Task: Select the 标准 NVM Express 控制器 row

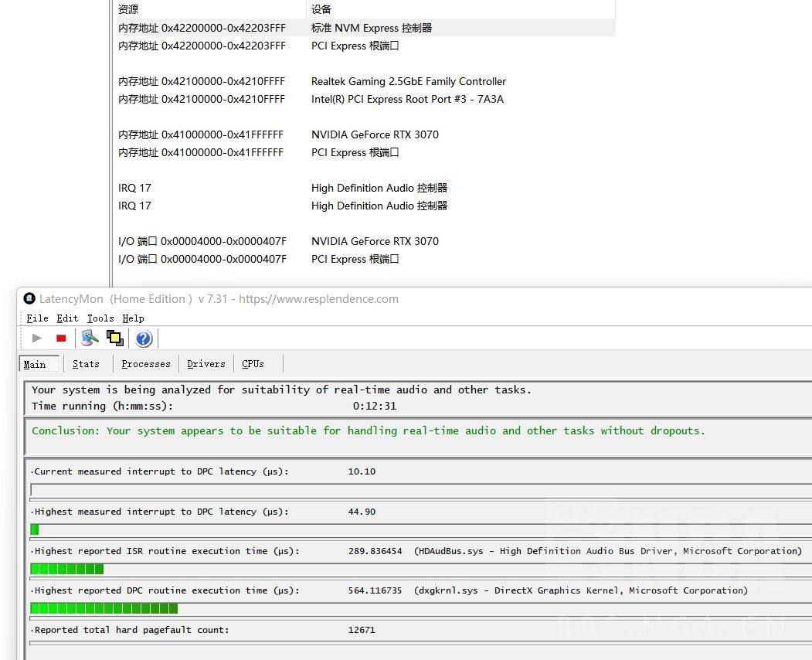Action: click(x=372, y=28)
